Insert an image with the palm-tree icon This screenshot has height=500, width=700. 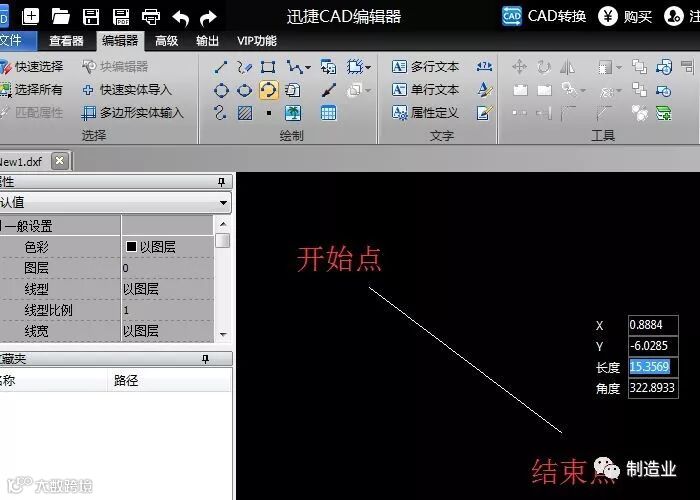(x=293, y=113)
